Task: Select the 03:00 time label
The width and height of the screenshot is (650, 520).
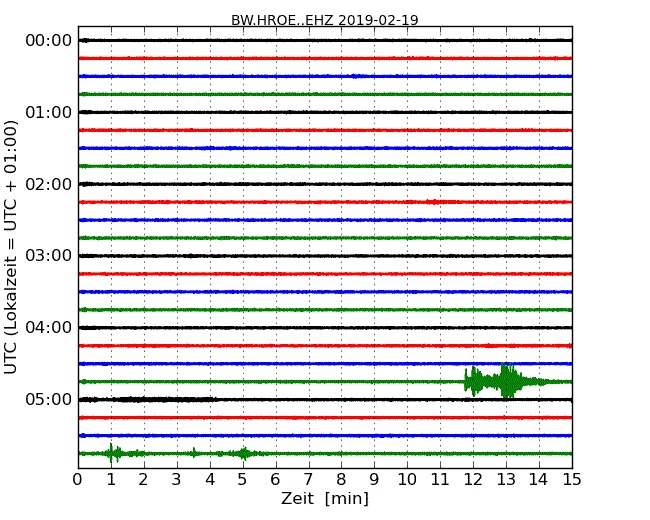Action: [x=49, y=256]
